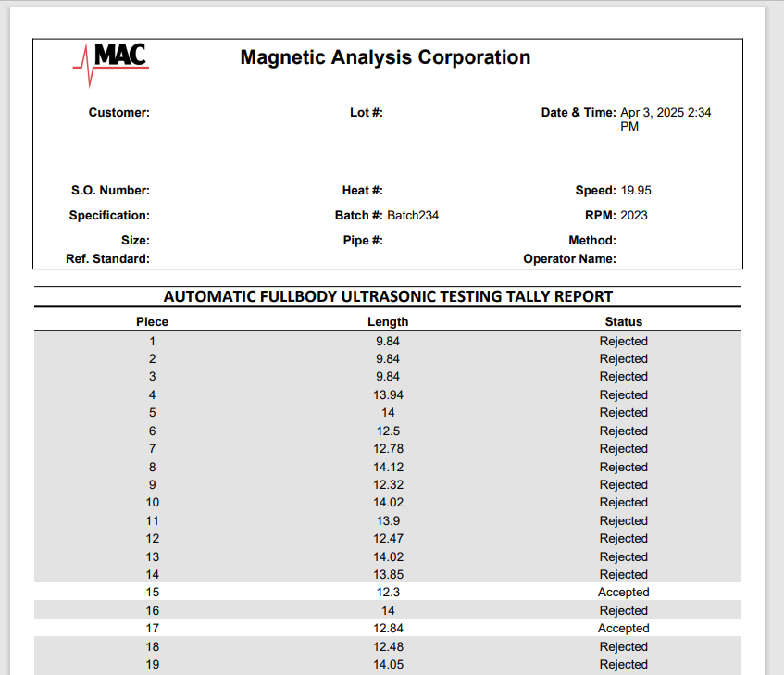The height and width of the screenshot is (675, 784).
Task: Select the Date & Time label
Action: (x=578, y=112)
